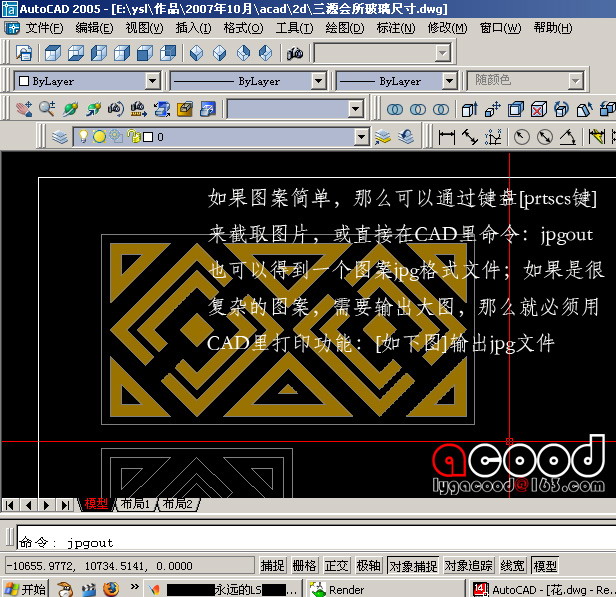Switch to Left view cube icon
The image size is (616, 597).
(99, 53)
